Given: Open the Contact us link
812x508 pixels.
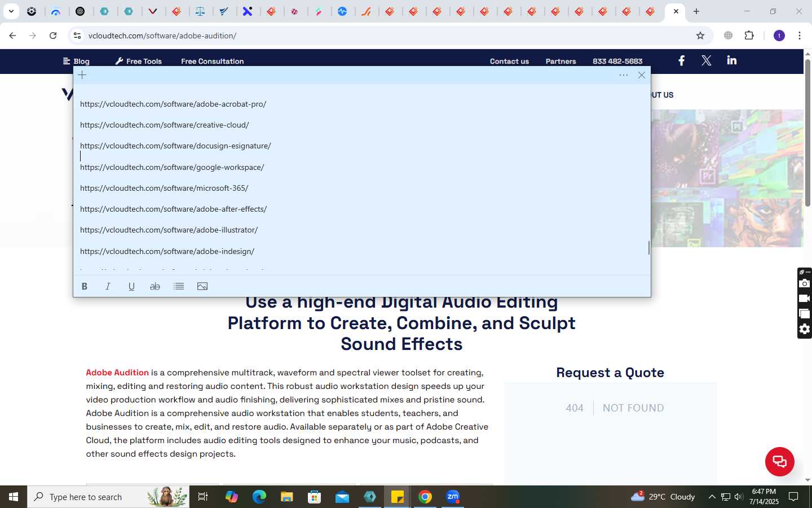Looking at the screenshot, I should coord(509,61).
